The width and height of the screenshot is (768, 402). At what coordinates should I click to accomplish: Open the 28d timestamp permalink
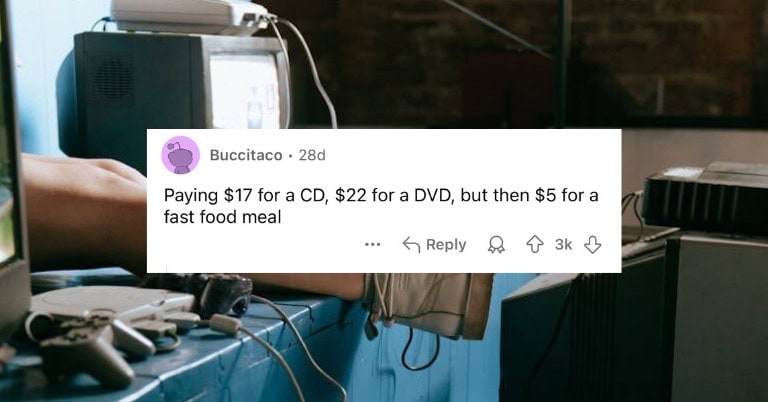(x=312, y=155)
